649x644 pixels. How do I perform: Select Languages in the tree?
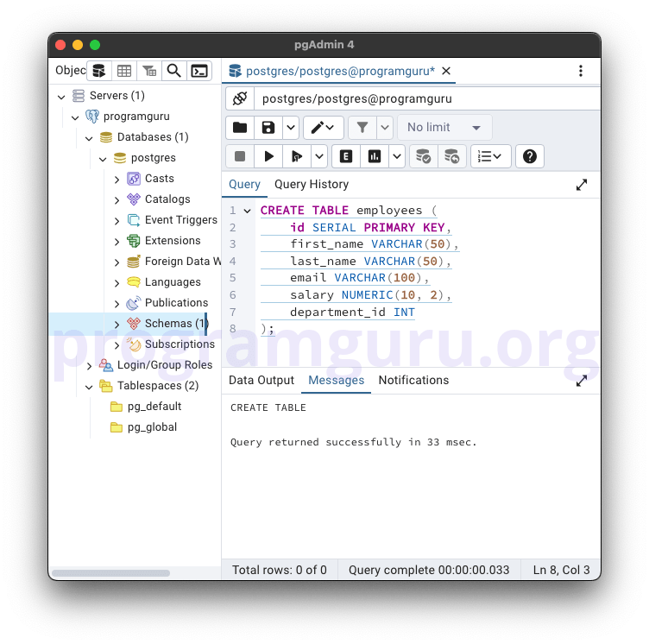pos(173,282)
